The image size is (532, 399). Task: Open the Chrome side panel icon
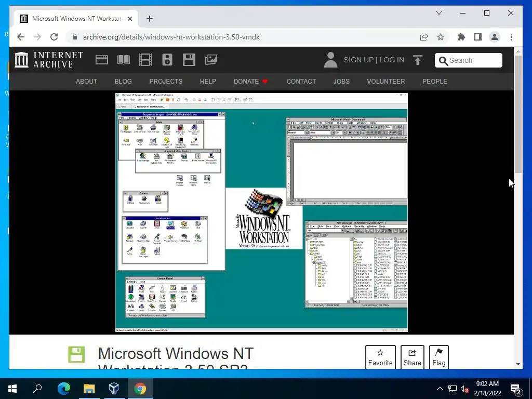pyautogui.click(x=478, y=37)
